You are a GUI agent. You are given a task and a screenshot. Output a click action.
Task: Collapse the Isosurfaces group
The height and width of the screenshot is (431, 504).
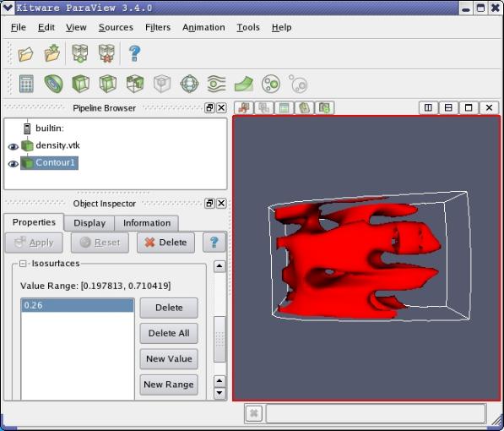pyautogui.click(x=23, y=264)
